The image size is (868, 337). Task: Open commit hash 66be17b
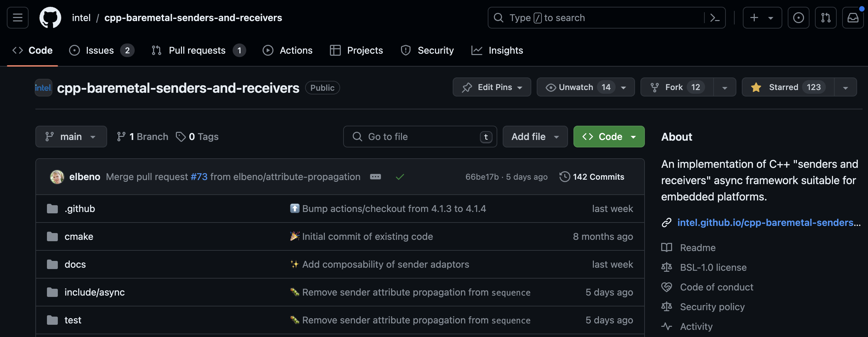(482, 177)
